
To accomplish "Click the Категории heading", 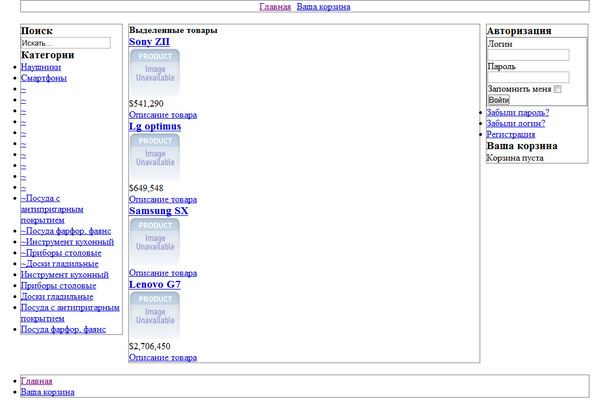I will pos(47,55).
